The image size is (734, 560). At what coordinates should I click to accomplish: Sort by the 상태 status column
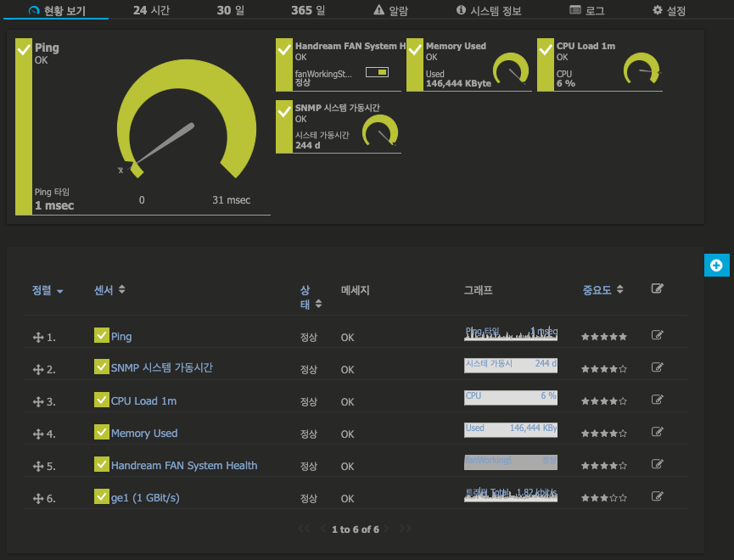pos(311,297)
